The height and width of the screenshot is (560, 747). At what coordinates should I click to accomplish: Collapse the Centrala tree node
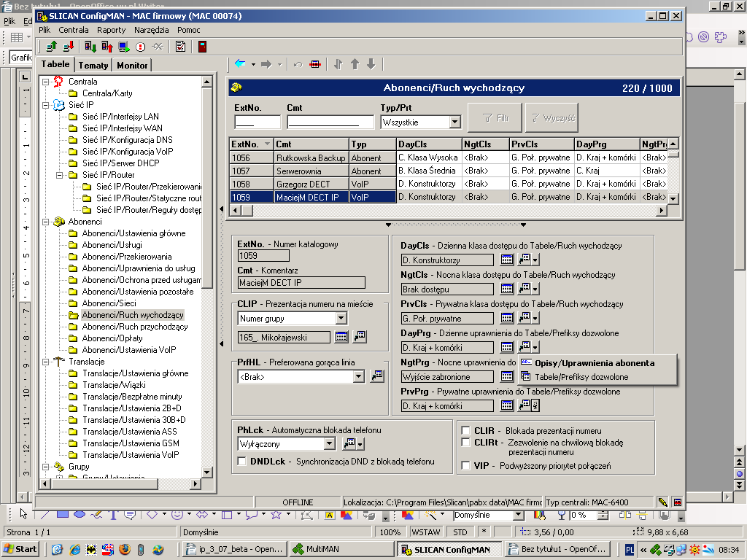click(x=46, y=82)
